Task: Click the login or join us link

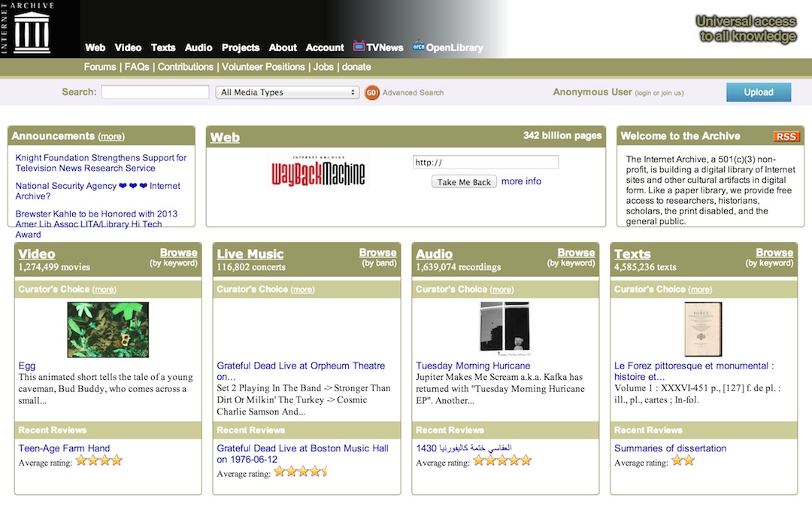Action: [x=659, y=93]
